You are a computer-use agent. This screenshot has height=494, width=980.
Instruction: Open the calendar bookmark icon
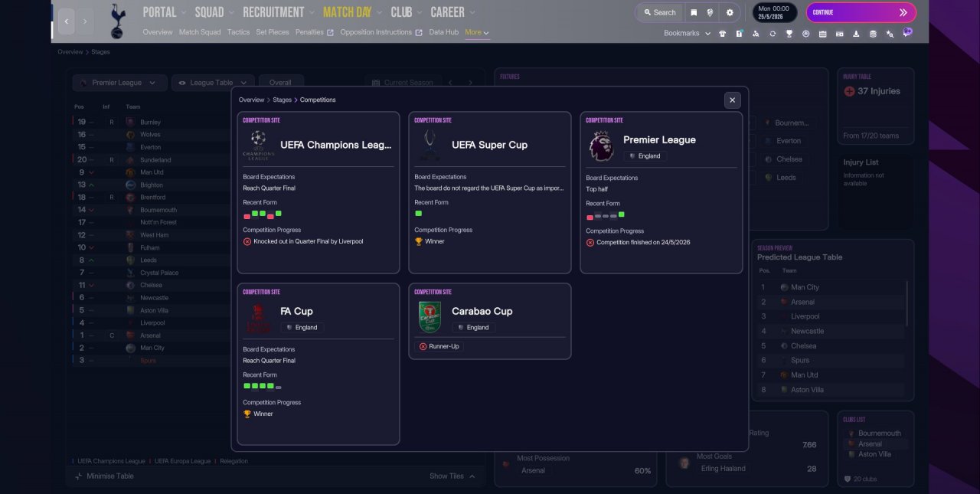tap(822, 34)
